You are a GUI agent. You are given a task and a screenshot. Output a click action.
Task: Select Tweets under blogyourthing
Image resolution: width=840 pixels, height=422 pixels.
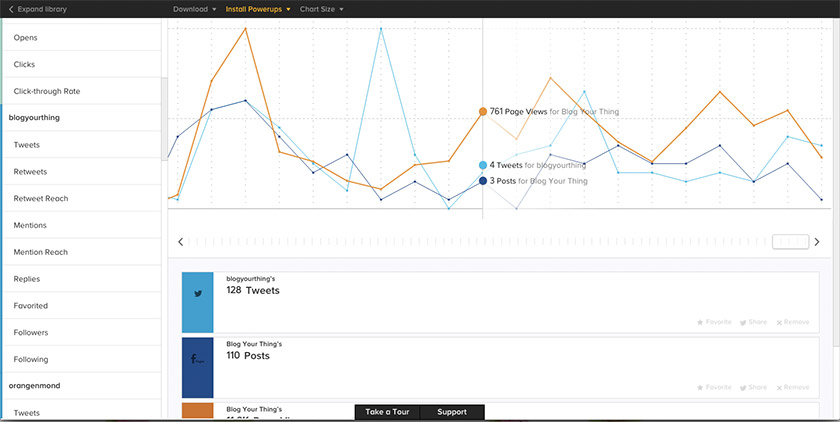coord(82,145)
